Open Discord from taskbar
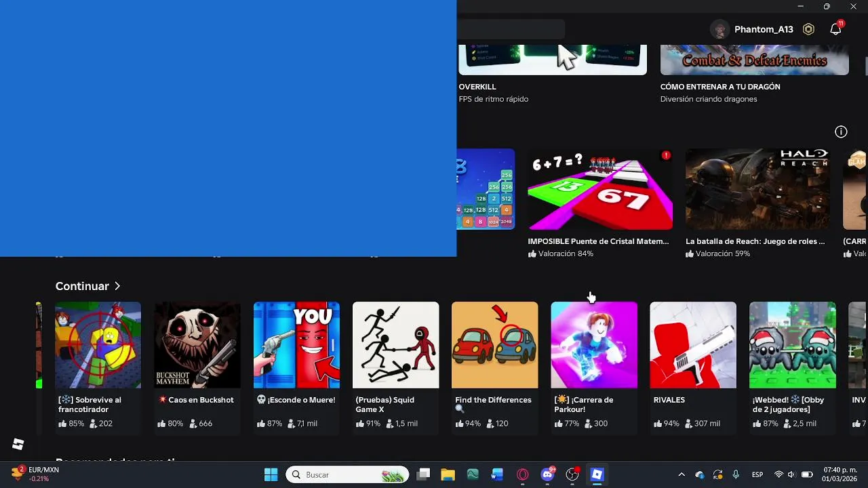 point(547,474)
